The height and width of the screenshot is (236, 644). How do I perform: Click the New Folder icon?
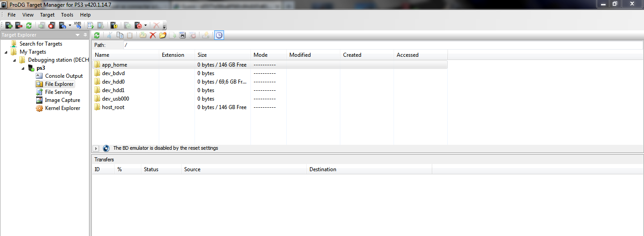(162, 35)
